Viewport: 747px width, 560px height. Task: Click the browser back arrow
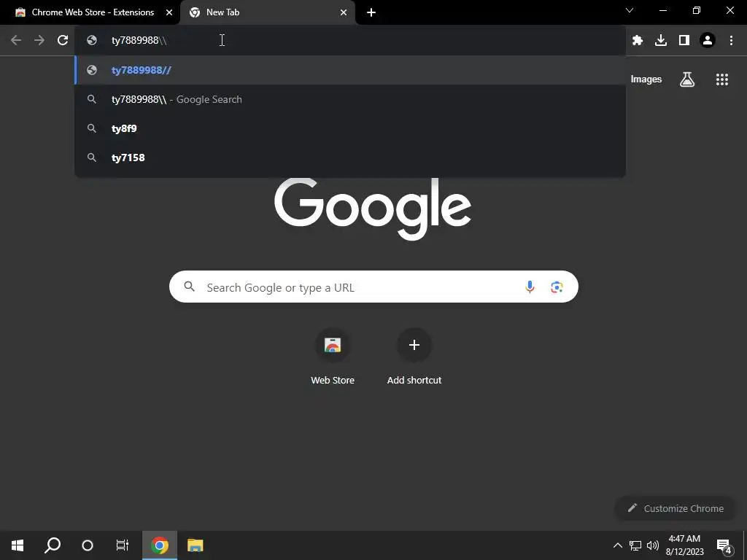tap(16, 40)
